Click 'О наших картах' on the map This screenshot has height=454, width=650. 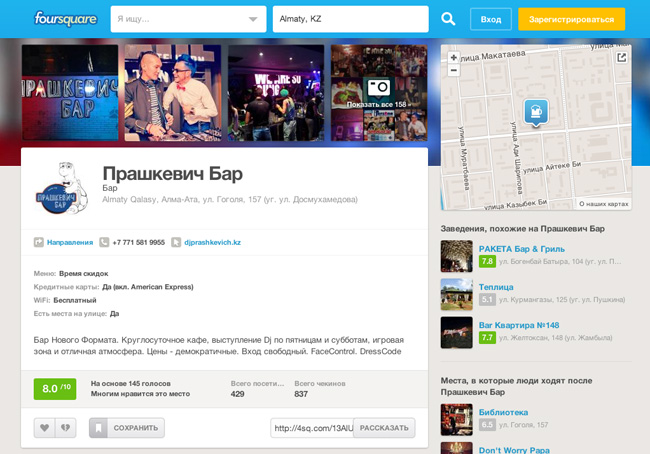click(604, 204)
